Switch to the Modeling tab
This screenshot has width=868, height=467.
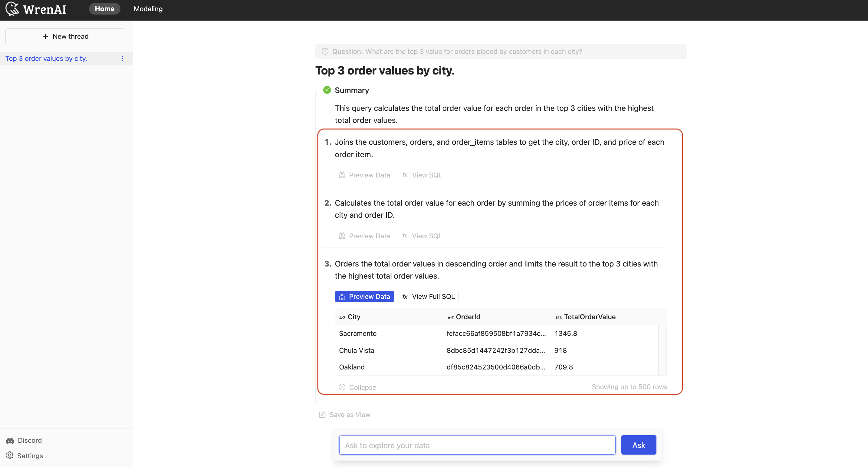coord(148,9)
